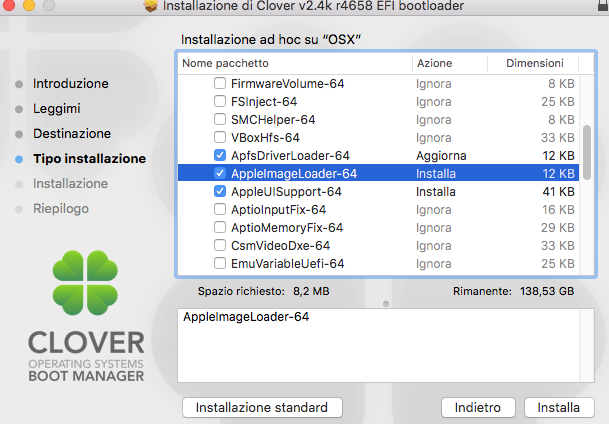
Task: Click Spazio richiesto 8,2 MB value
Action: (311, 291)
